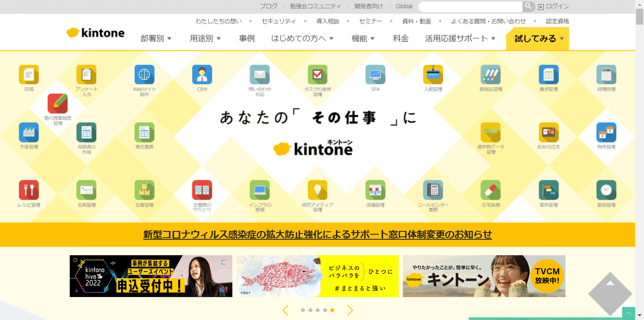This screenshot has height=320, width=644.
Task: Expand the 部署別 department dropdown
Action: [156, 39]
